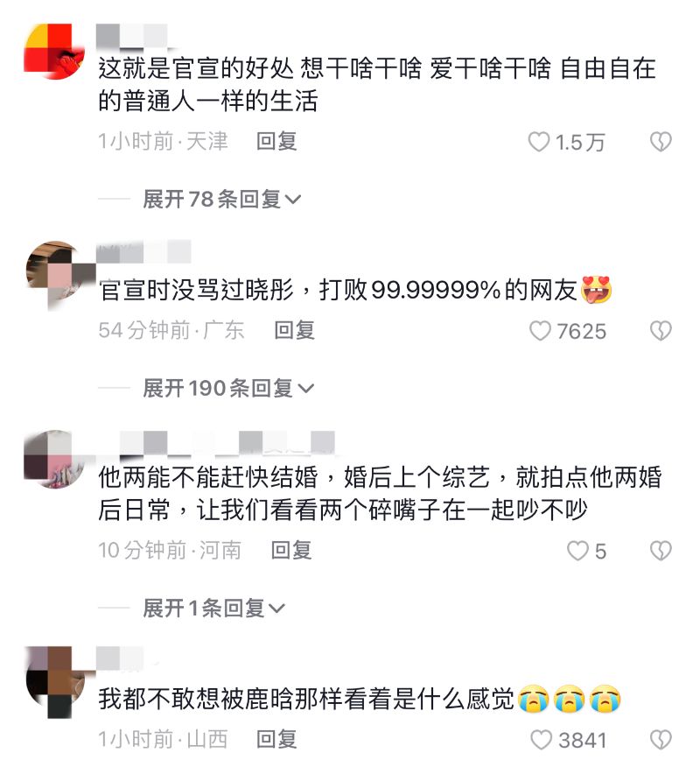Viewport: 700px width, 767px height.
Task: Tap broken-heart dislike on the Shanxi comment
Action: point(661,740)
